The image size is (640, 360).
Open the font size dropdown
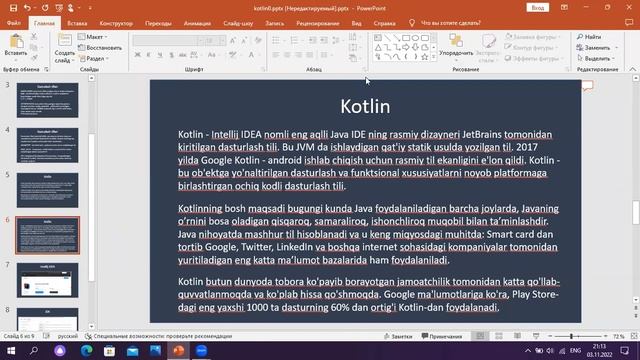click(222, 40)
